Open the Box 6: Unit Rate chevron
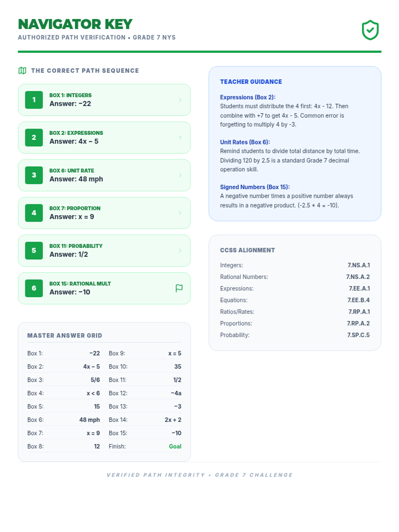 [x=180, y=175]
